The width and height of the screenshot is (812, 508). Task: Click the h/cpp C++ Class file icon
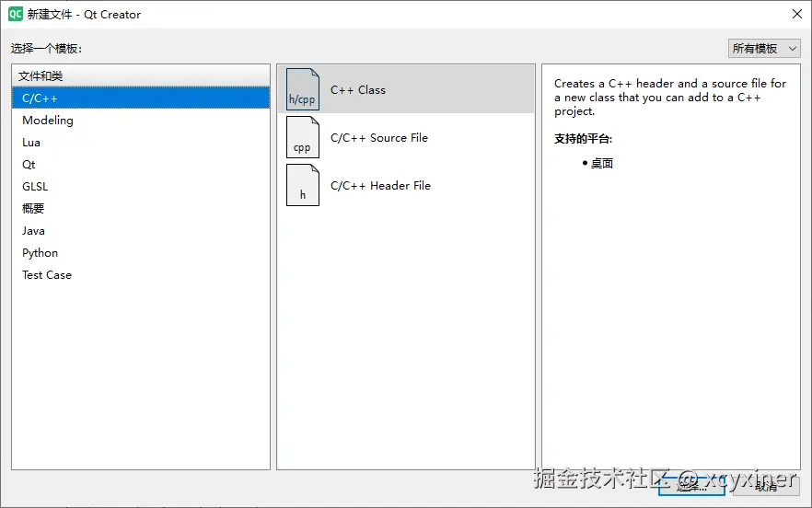[303, 89]
